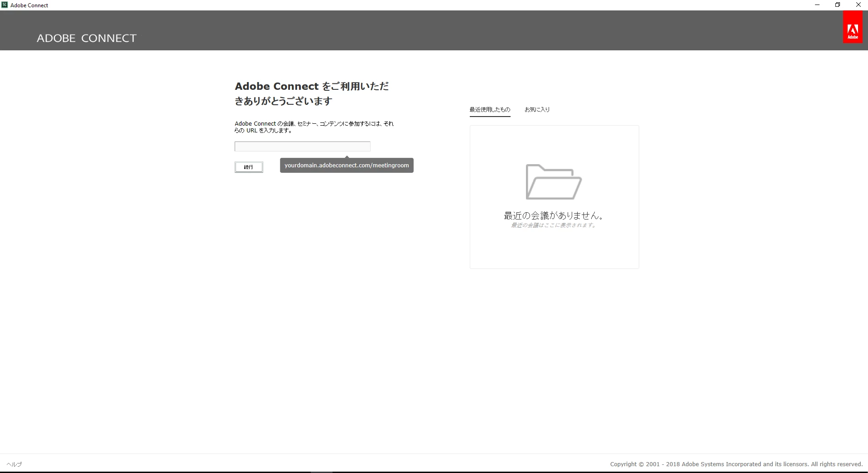
Task: Click the Adobe Connect title bar app icon
Action: (5, 5)
